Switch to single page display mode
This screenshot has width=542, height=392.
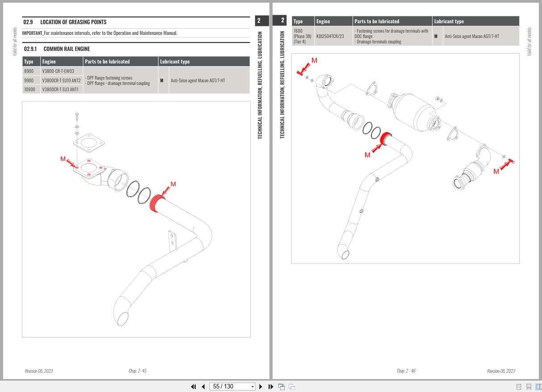pos(519,386)
